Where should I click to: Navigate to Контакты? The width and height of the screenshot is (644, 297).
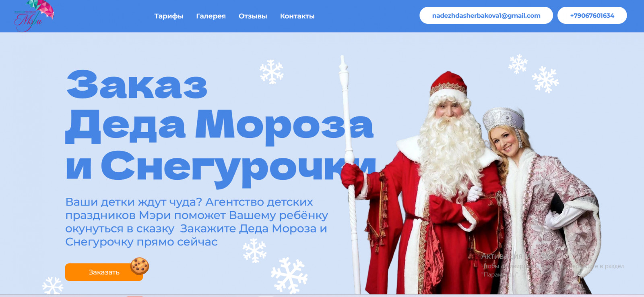(297, 16)
